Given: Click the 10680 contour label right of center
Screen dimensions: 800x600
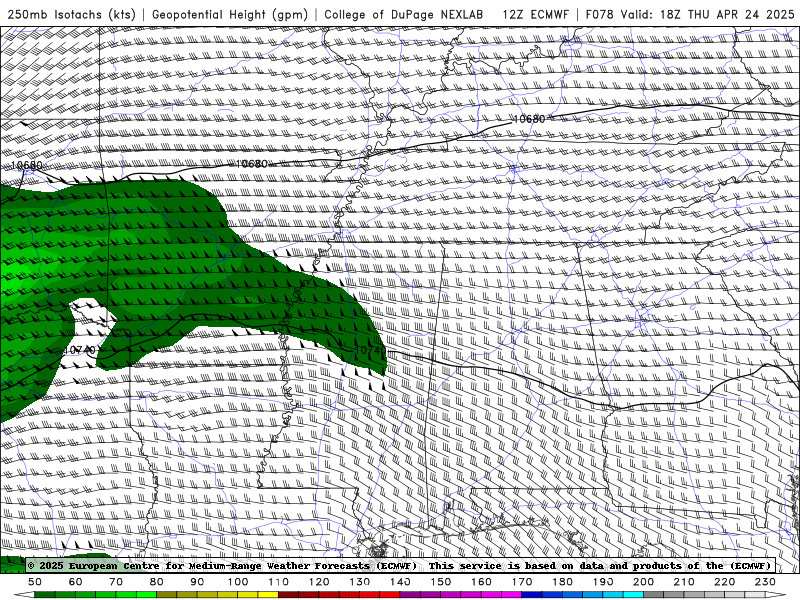Looking at the screenshot, I should (529, 119).
